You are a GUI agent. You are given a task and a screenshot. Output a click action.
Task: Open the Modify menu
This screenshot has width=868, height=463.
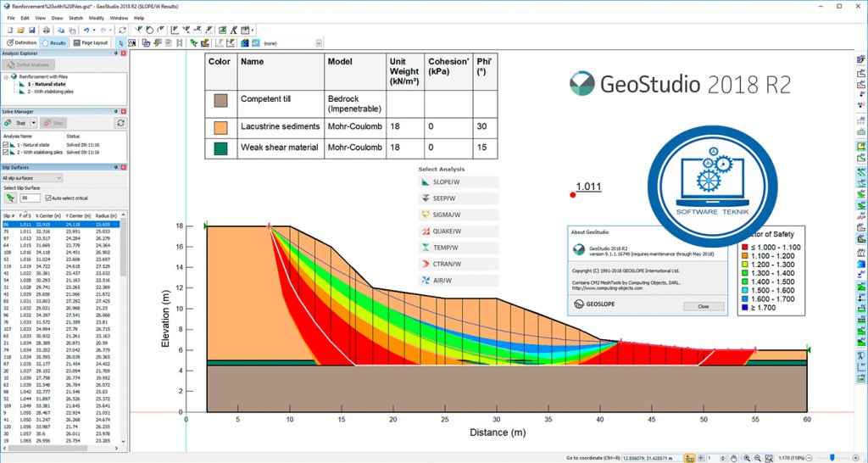[x=97, y=18]
